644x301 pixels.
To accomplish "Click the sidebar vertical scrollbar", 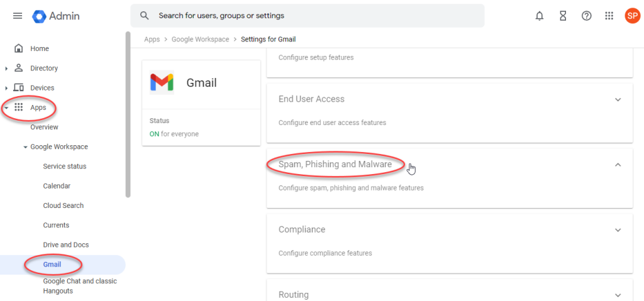I will (x=128, y=113).
